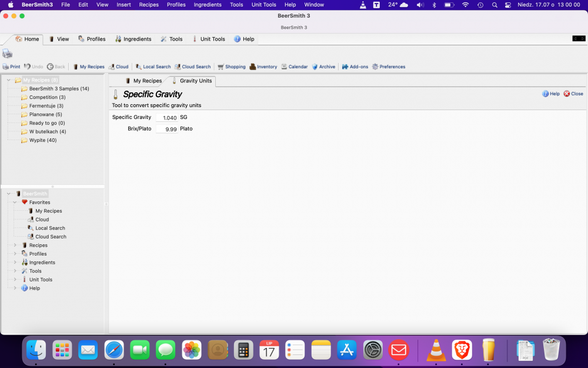Viewport: 588px width, 368px height.
Task: Click the Help link in tool header
Action: 551,94
